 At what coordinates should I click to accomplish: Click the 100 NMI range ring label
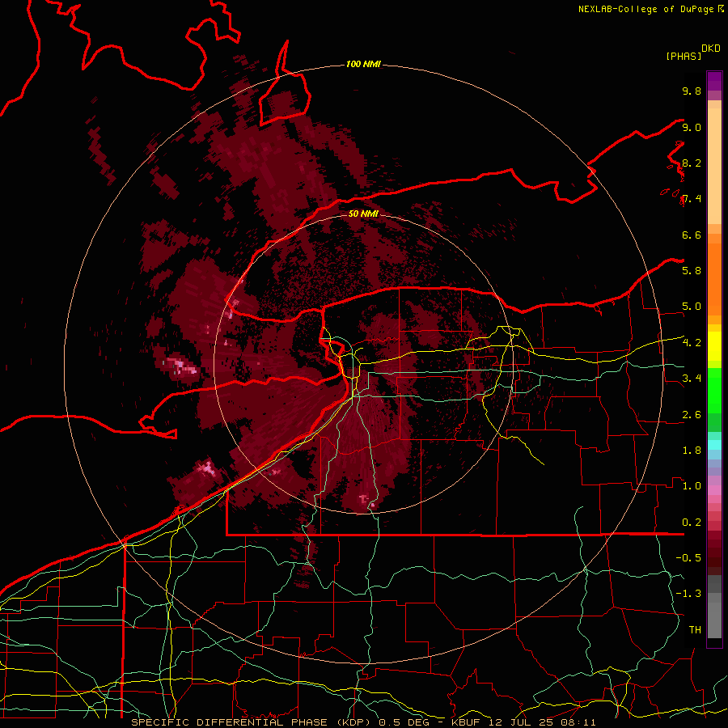363,64
